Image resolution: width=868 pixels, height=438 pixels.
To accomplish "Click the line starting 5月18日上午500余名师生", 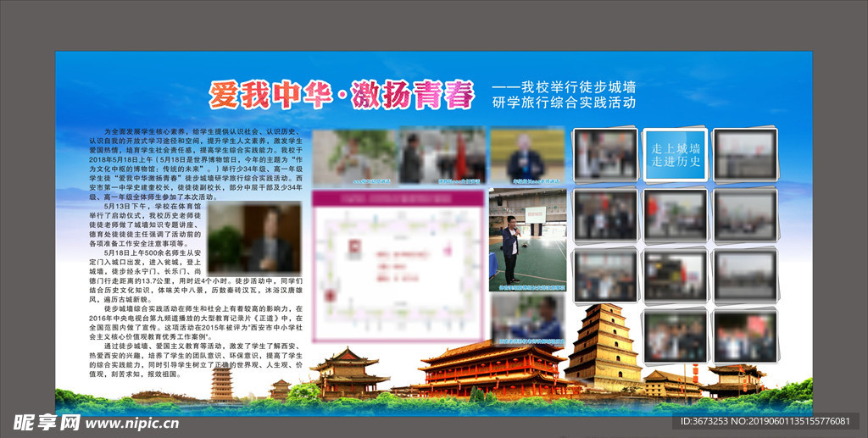I will coord(153,252).
